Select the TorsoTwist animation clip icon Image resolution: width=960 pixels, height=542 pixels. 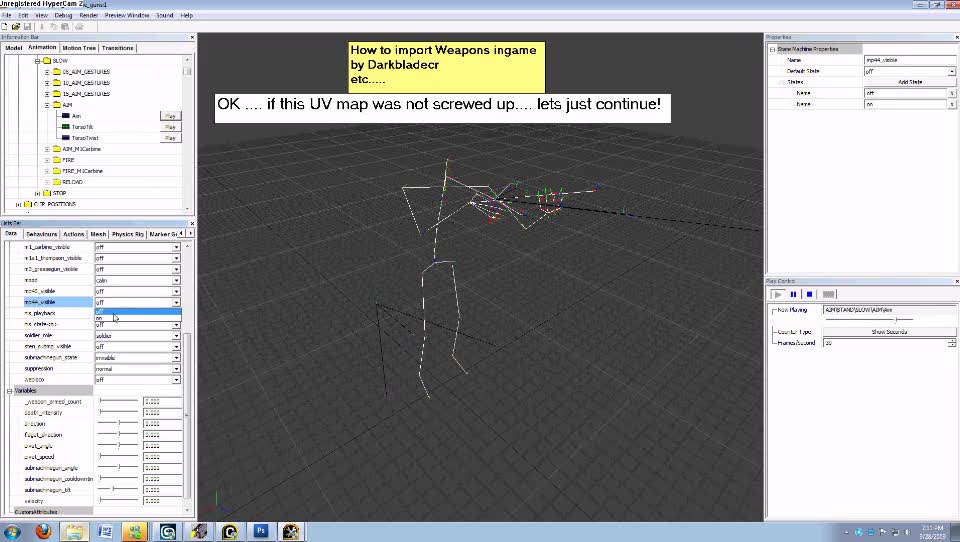click(66, 138)
